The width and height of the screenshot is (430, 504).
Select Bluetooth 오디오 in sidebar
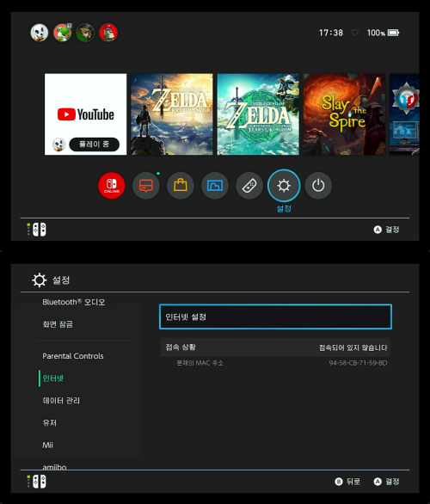(x=74, y=302)
